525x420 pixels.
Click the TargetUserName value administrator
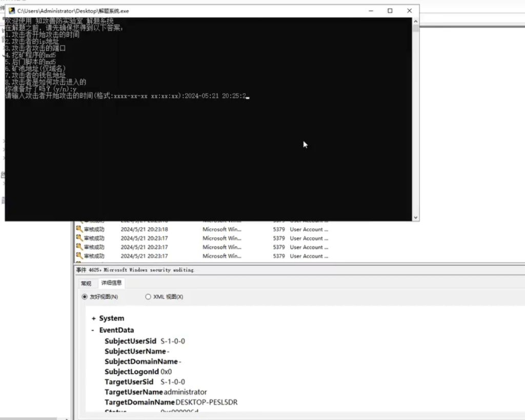[185, 392]
